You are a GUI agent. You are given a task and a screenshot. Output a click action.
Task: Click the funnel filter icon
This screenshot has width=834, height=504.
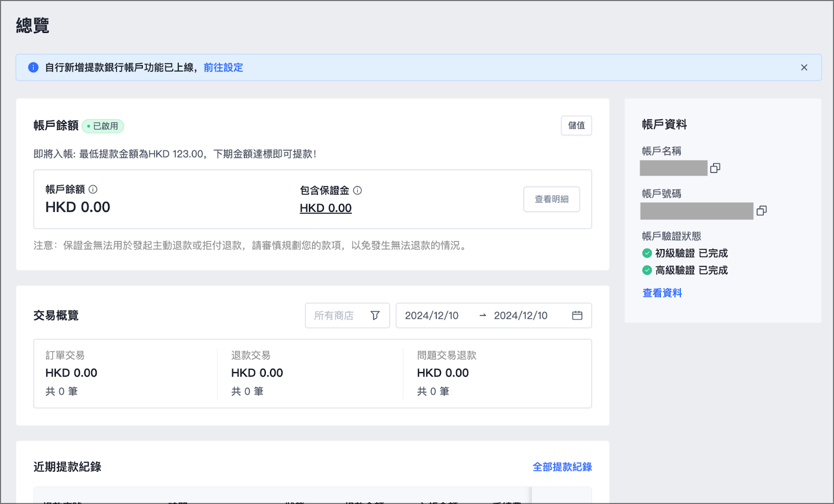pos(375,315)
